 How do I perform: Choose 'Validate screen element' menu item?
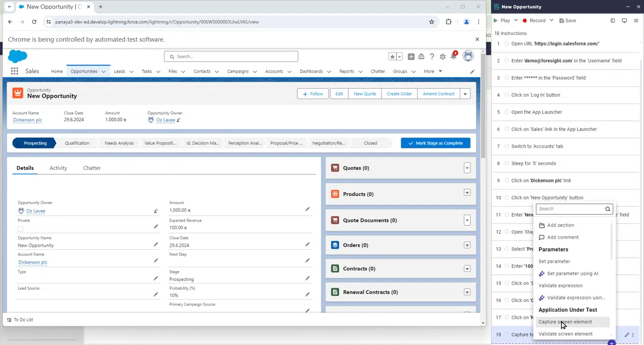pos(566,334)
